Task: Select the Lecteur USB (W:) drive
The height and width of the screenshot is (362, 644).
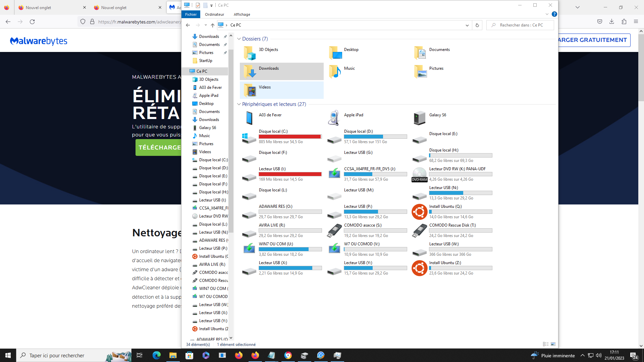Action: [x=452, y=249]
